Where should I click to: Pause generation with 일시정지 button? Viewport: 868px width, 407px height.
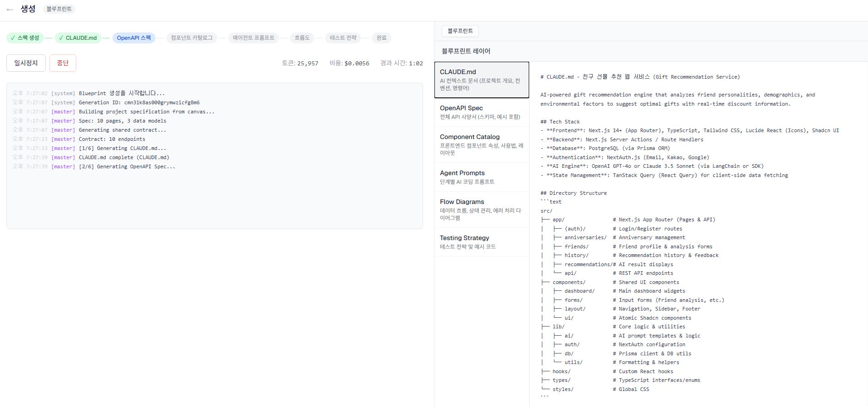[26, 63]
